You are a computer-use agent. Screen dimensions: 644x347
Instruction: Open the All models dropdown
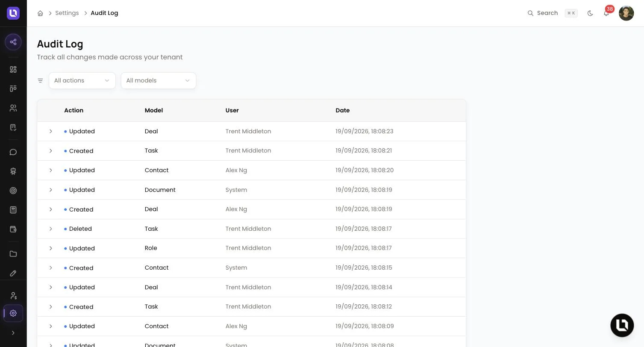pyautogui.click(x=158, y=80)
